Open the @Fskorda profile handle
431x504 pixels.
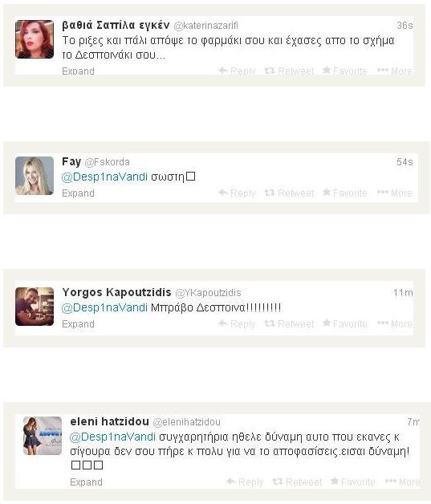[x=107, y=161]
